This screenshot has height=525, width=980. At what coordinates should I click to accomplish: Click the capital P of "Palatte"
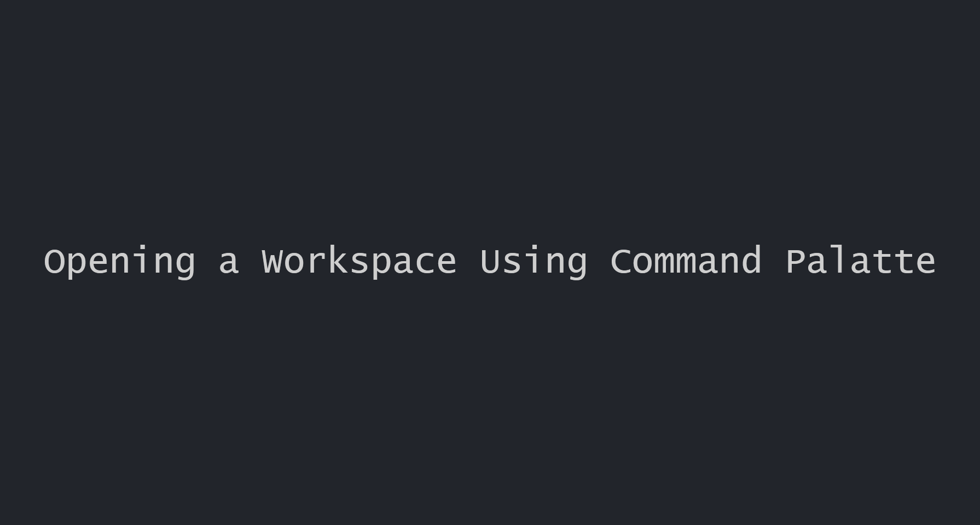(x=795, y=261)
